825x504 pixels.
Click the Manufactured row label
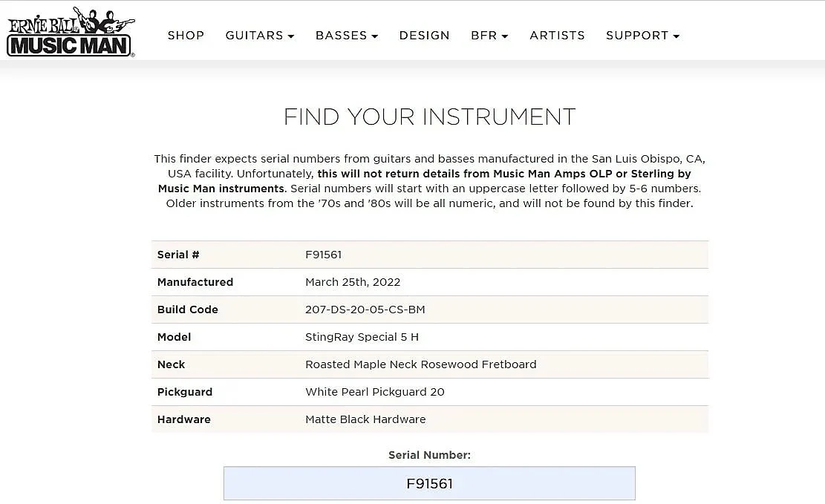pos(195,282)
